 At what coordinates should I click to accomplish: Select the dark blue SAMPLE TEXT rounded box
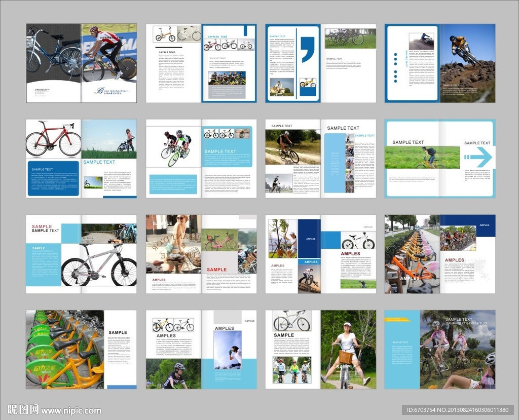coord(53,178)
